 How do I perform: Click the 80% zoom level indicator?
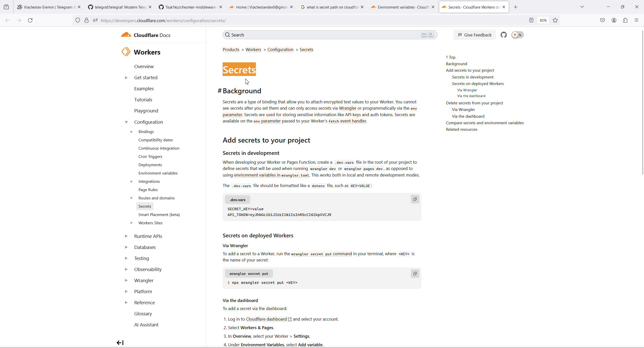[x=543, y=20]
